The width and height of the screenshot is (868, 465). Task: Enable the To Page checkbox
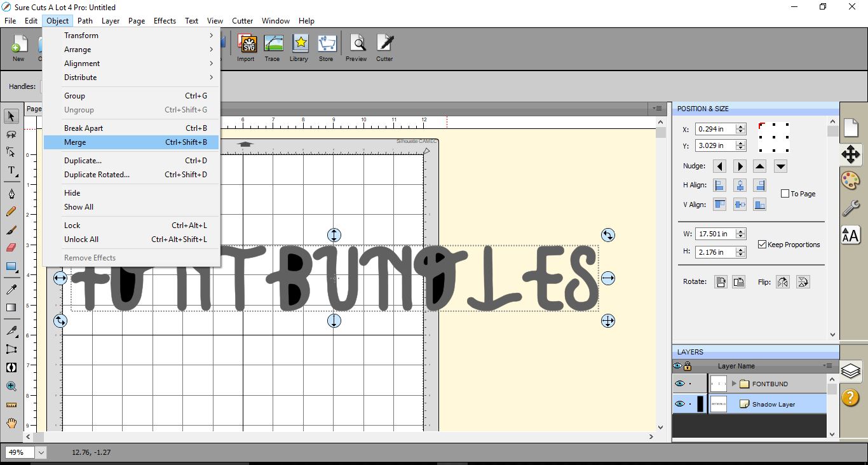pyautogui.click(x=785, y=194)
